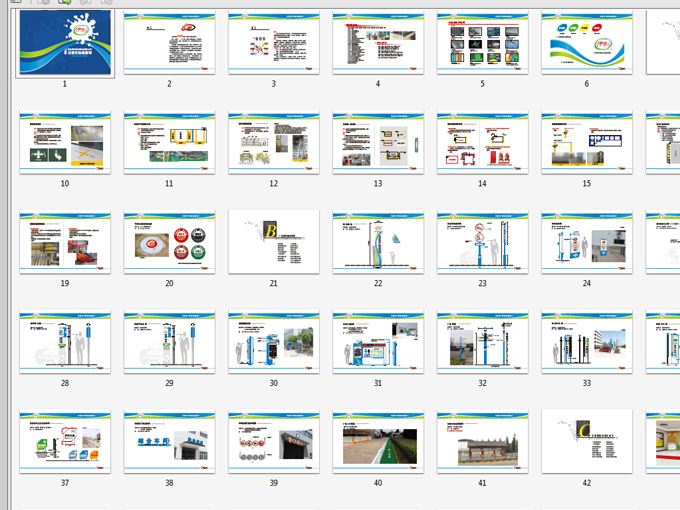Select page 21 thumbnail with letter B

click(274, 242)
